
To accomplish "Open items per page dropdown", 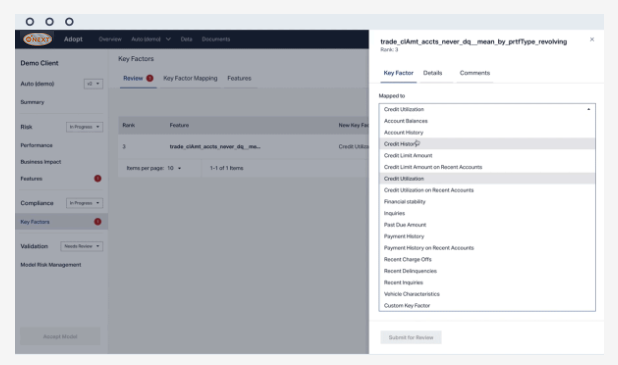I will tap(174, 168).
